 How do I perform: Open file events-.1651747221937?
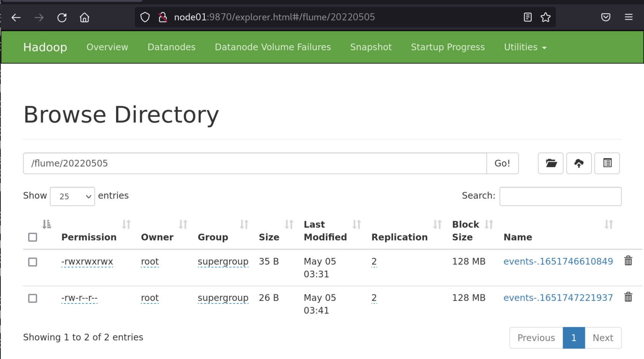click(x=558, y=298)
